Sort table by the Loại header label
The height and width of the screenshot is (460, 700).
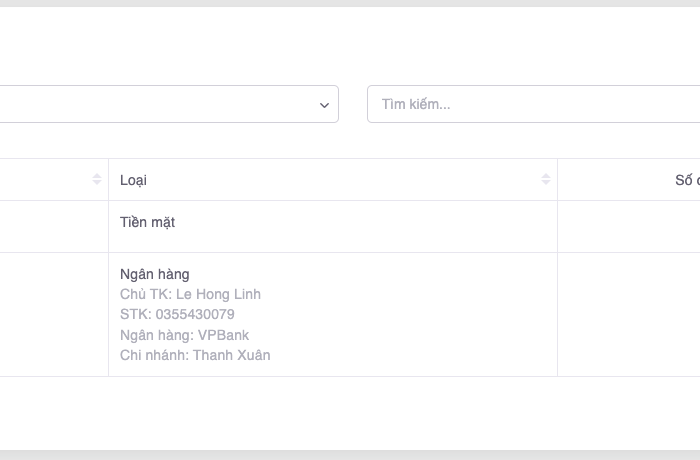tap(134, 180)
